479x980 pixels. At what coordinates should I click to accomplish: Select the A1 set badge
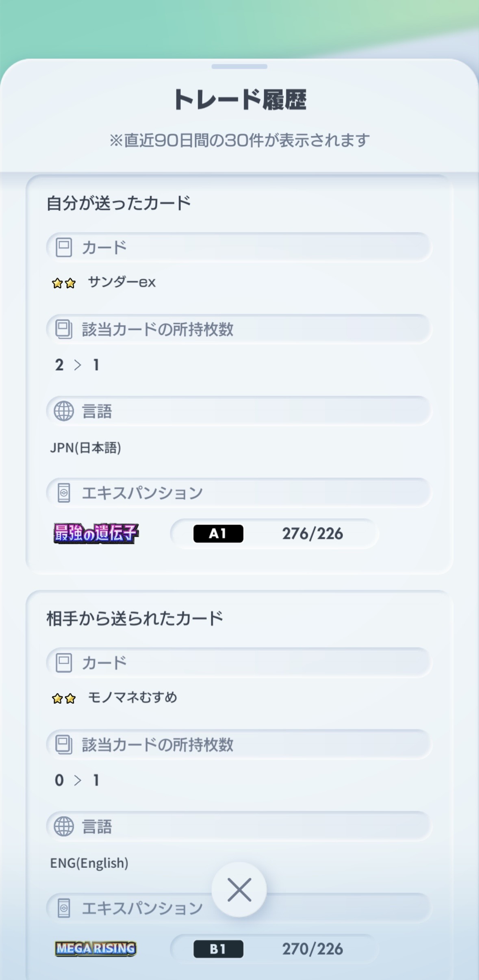[x=218, y=533]
